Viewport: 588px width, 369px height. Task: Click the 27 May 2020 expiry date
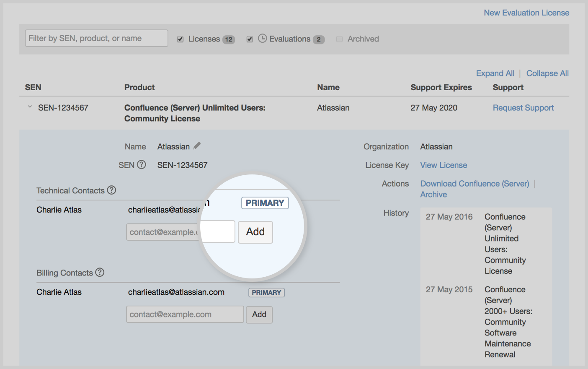point(434,108)
